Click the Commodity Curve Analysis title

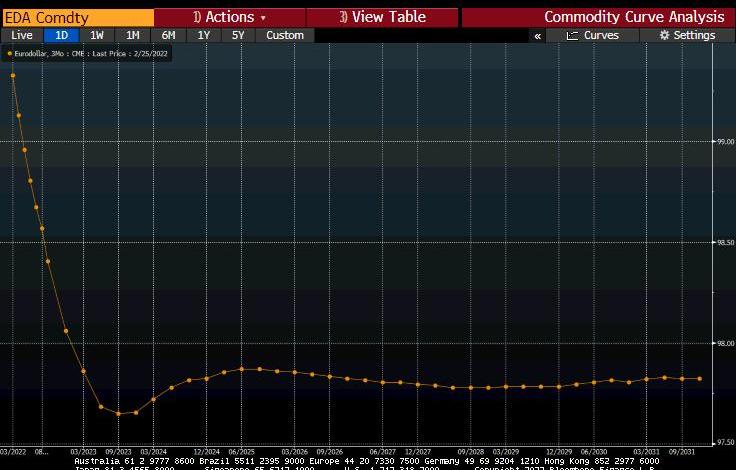[x=634, y=17]
